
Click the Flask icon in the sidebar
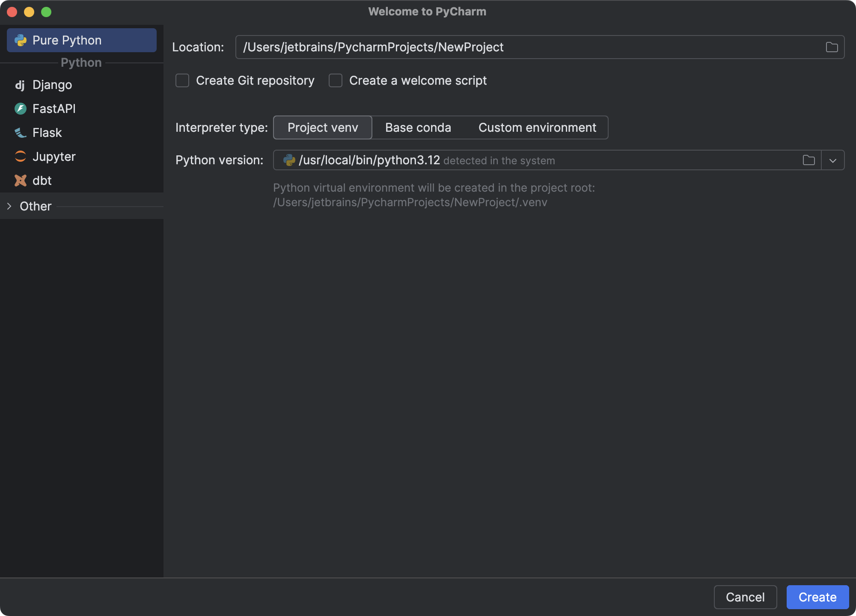click(x=21, y=133)
